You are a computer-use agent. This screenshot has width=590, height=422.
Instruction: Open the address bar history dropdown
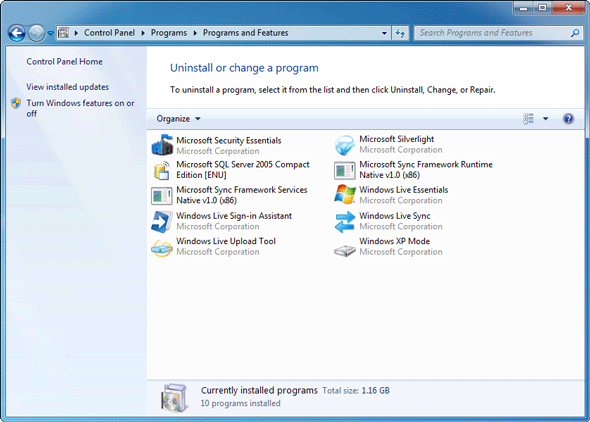[384, 33]
